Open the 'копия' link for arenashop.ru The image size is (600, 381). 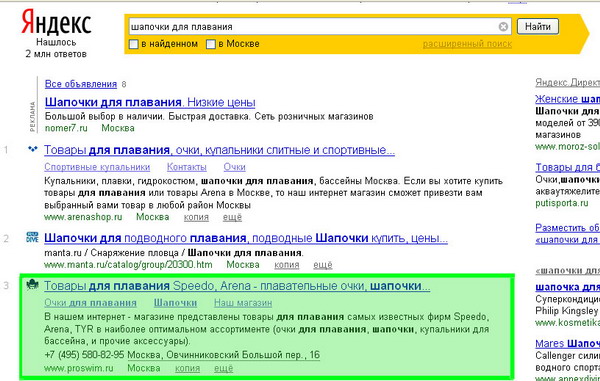[196, 217]
